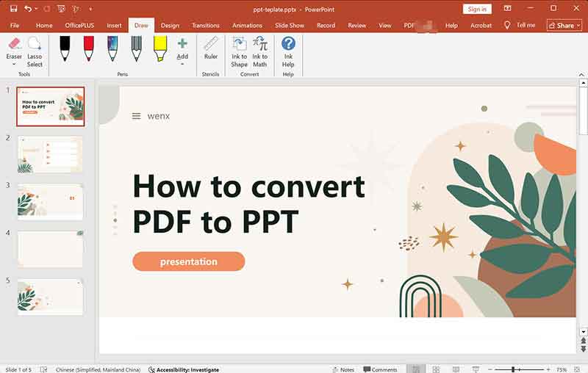Choose the black pen
Viewport: 588px width, 373px height.
point(65,48)
